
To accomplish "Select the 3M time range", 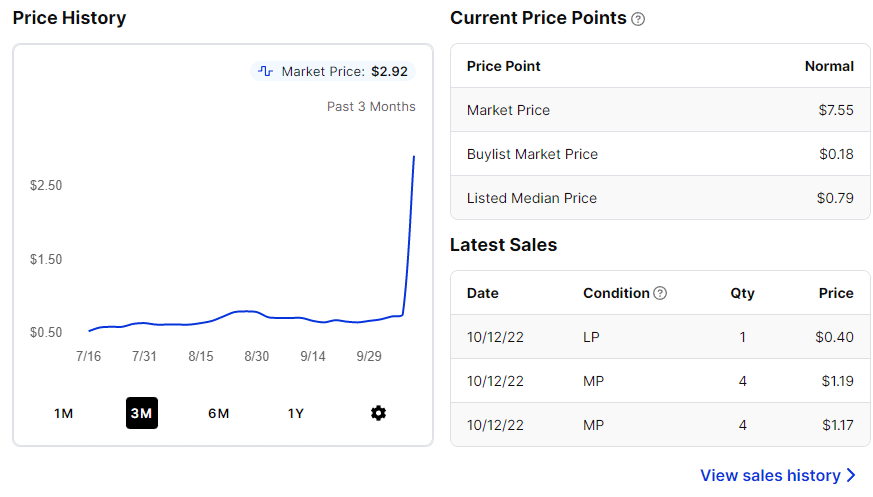I will coord(141,413).
